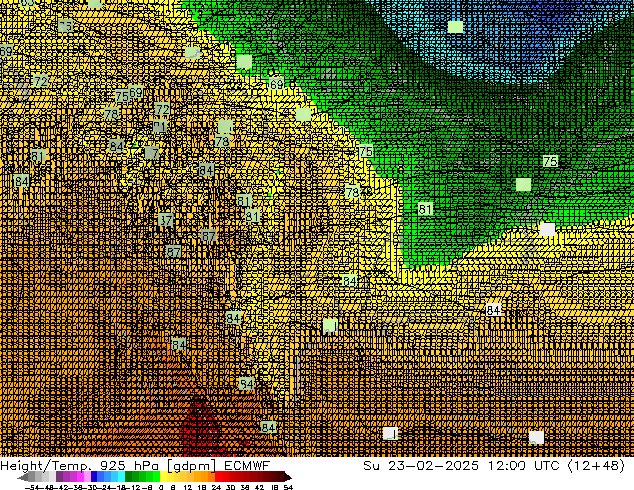Pick the bright red legend swatch above 24
The width and height of the screenshot is (634, 490).
tap(218, 477)
